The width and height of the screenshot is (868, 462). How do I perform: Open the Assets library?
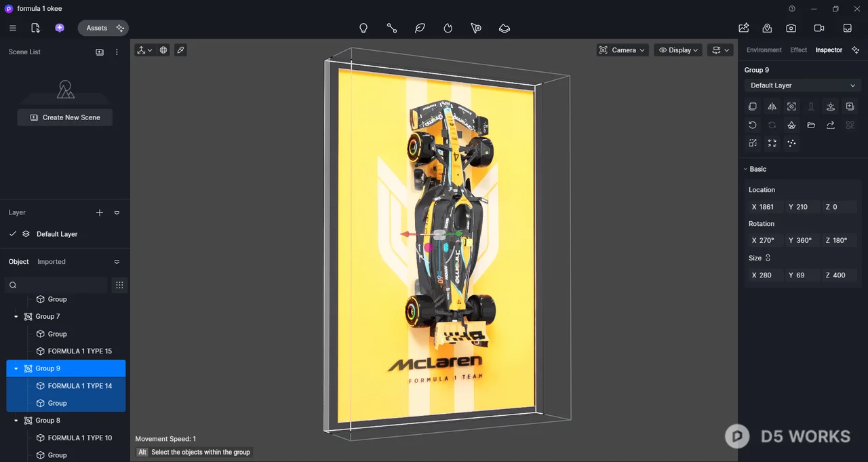click(x=103, y=28)
